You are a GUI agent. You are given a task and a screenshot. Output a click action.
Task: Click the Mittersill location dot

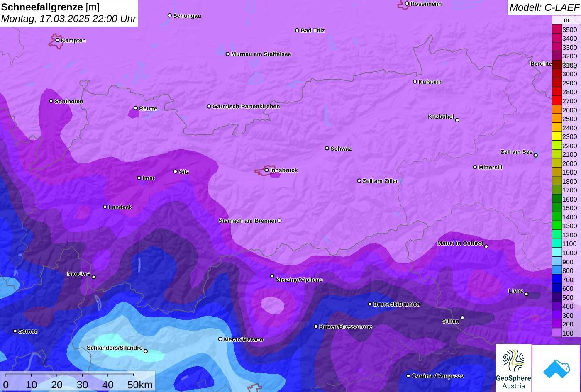[x=475, y=167]
